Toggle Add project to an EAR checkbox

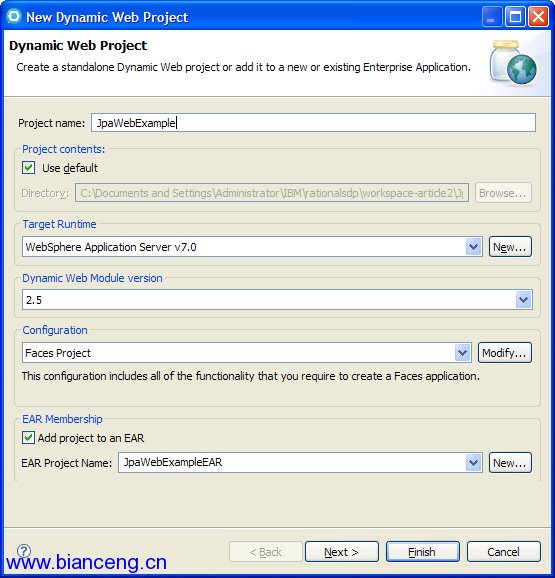coord(29,438)
